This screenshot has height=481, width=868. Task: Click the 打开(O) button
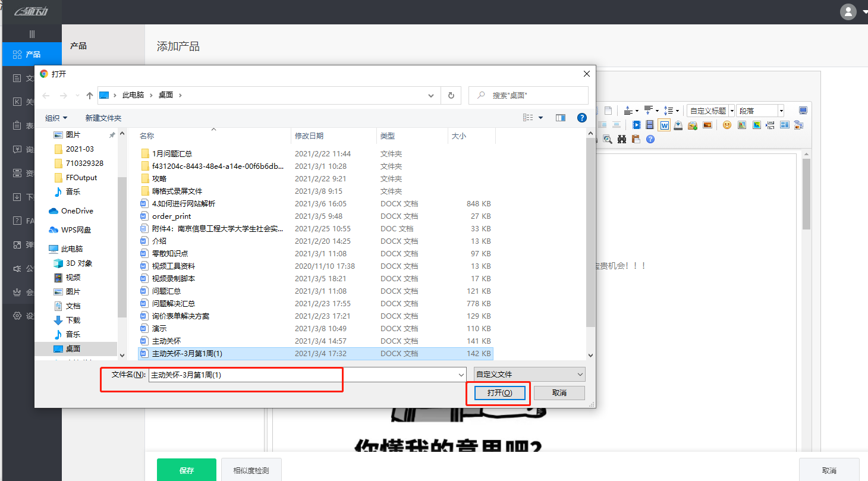498,392
